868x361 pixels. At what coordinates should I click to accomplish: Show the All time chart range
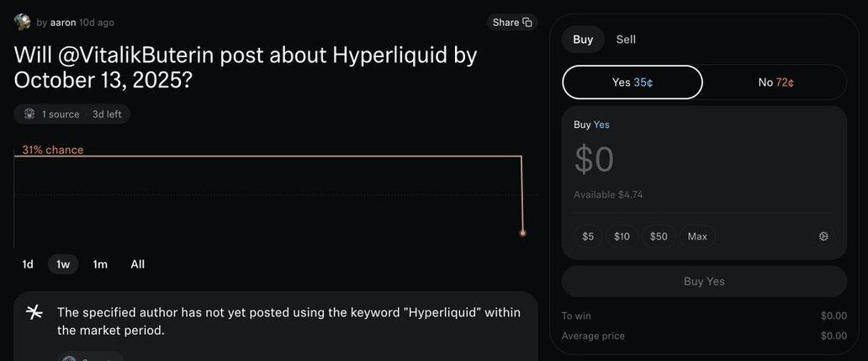point(138,264)
